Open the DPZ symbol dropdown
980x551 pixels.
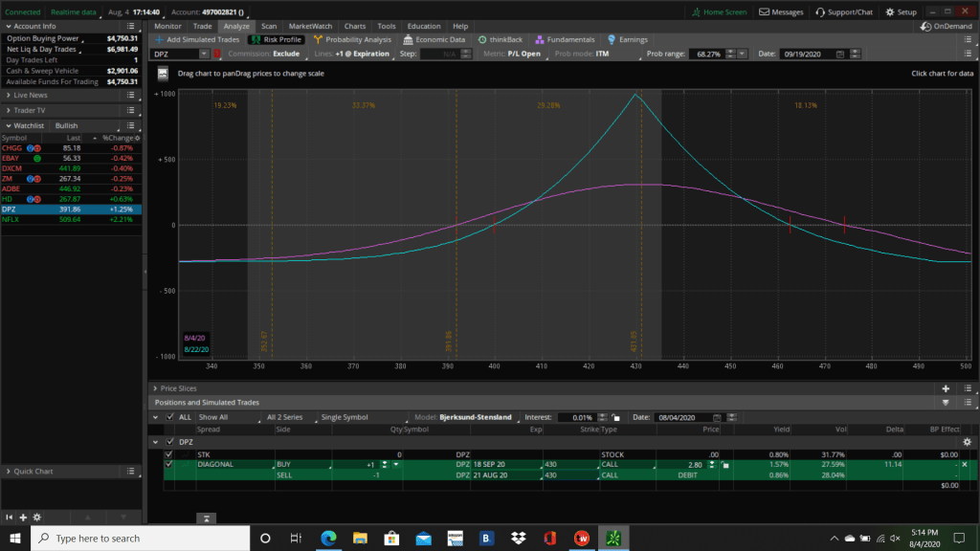[x=204, y=55]
